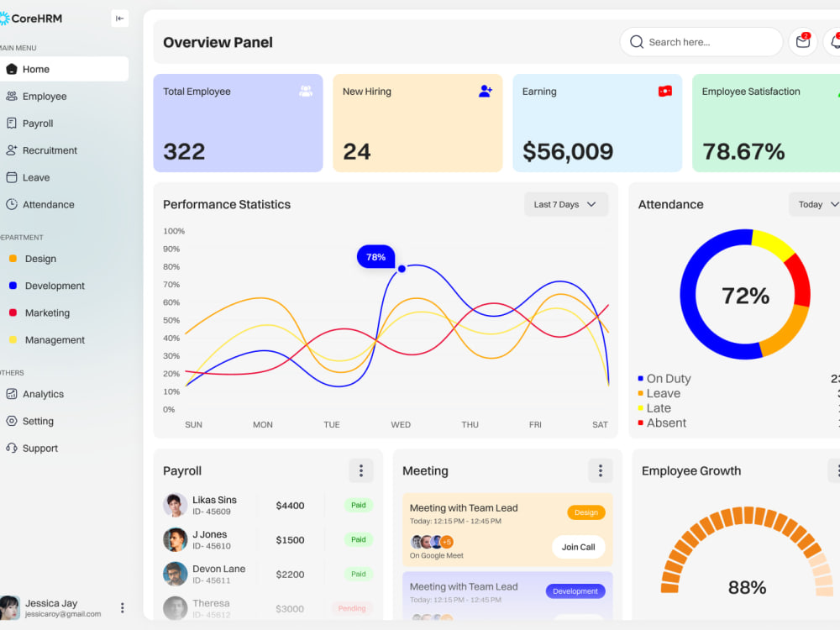
Task: Click the Absent red legend swatch
Action: (x=641, y=423)
